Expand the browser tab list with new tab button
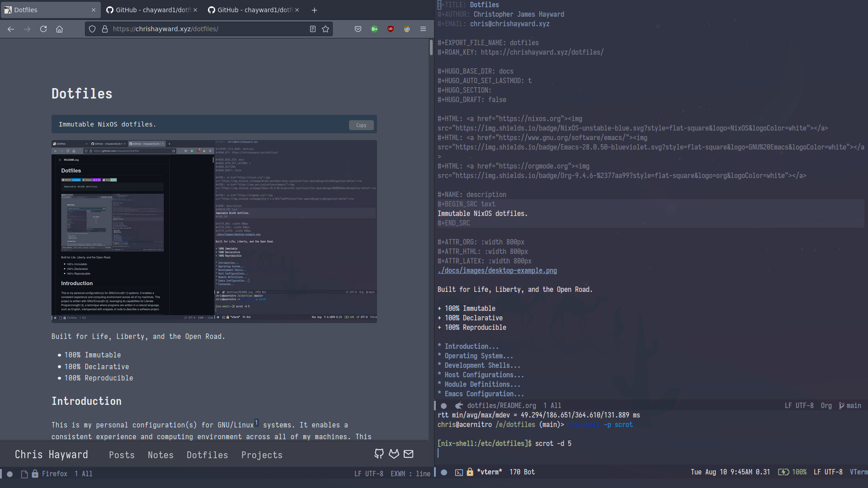 [314, 9]
